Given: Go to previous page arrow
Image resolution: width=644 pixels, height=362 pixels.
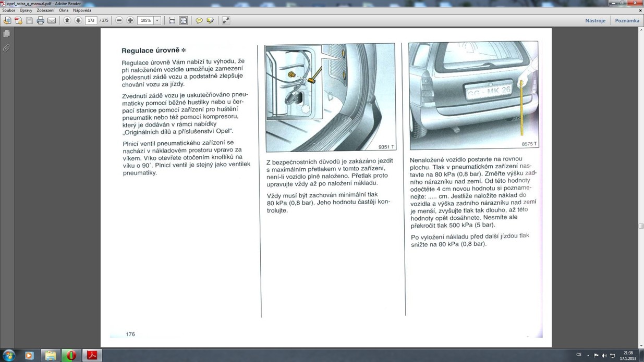Looking at the screenshot, I should click(67, 20).
